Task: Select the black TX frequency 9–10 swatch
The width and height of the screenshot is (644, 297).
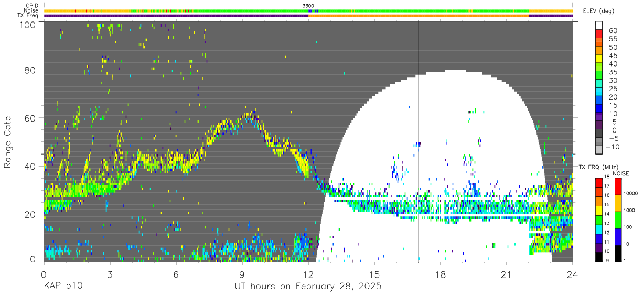Action: pyautogui.click(x=599, y=257)
